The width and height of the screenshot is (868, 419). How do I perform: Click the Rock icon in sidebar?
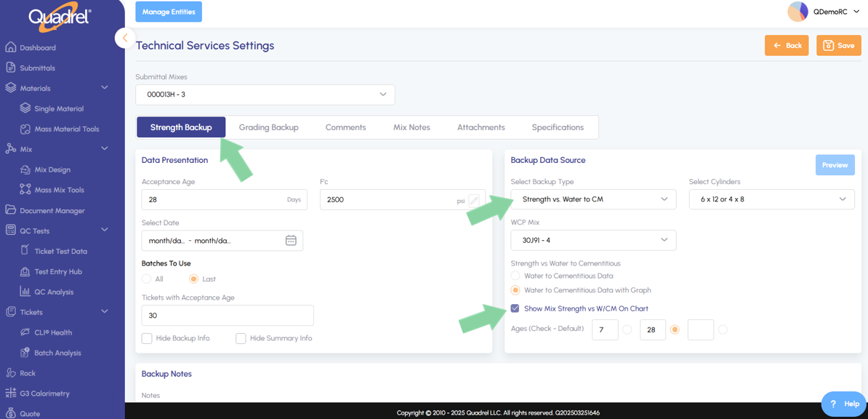point(10,373)
